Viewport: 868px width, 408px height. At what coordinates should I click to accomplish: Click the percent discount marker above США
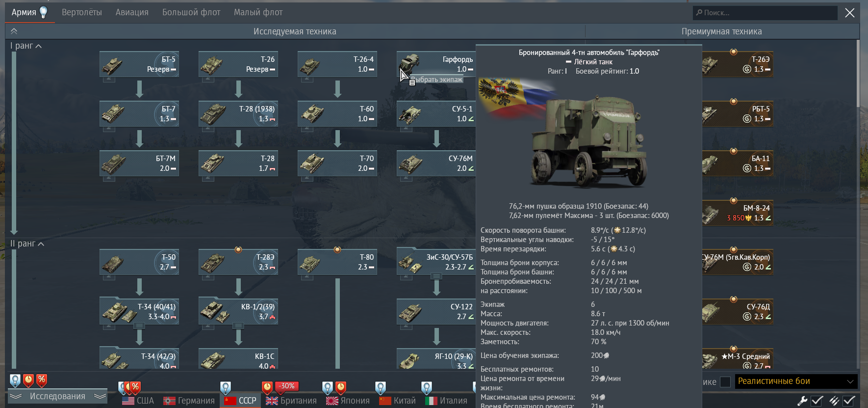tap(136, 388)
